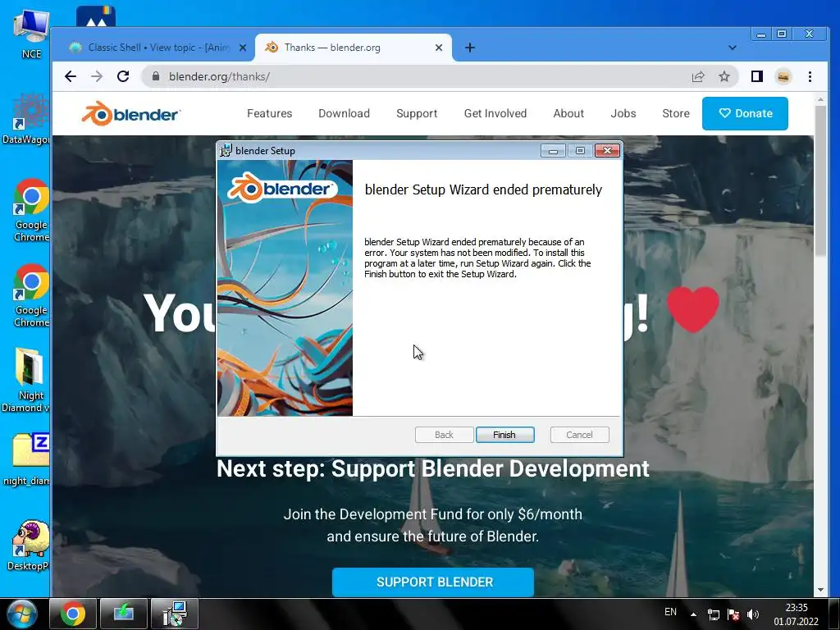The width and height of the screenshot is (840, 630).
Task: Show hidden tray icons arrow
Action: pyautogui.click(x=693, y=614)
